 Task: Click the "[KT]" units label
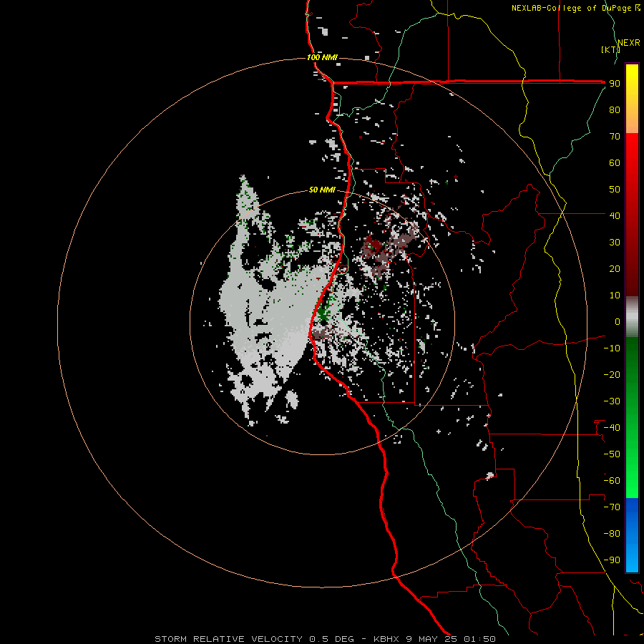click(x=610, y=49)
